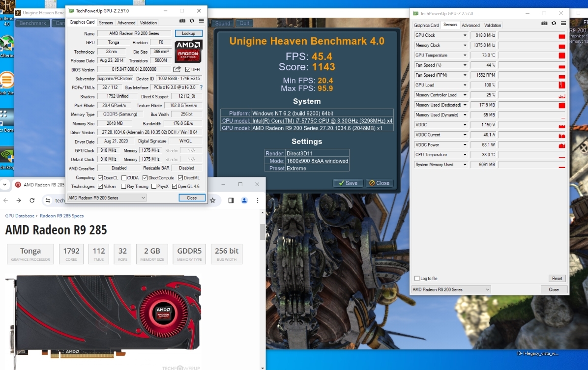Click the GPU Load sensor graph
The height and width of the screenshot is (370, 588).
(532, 85)
